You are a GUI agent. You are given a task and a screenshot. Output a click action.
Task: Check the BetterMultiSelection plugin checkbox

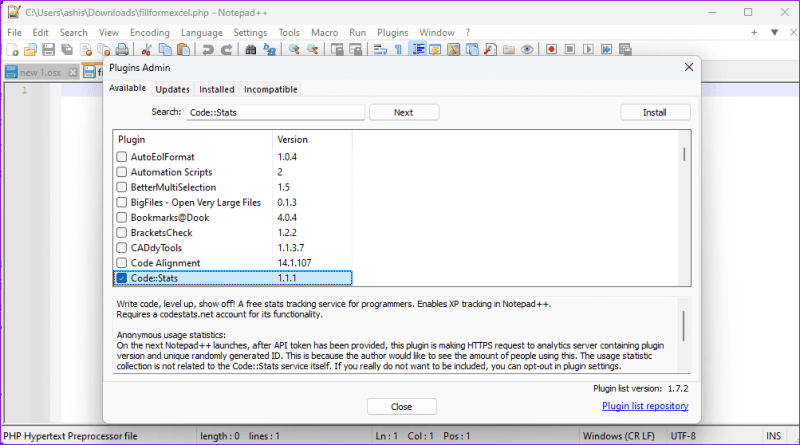[x=121, y=187]
